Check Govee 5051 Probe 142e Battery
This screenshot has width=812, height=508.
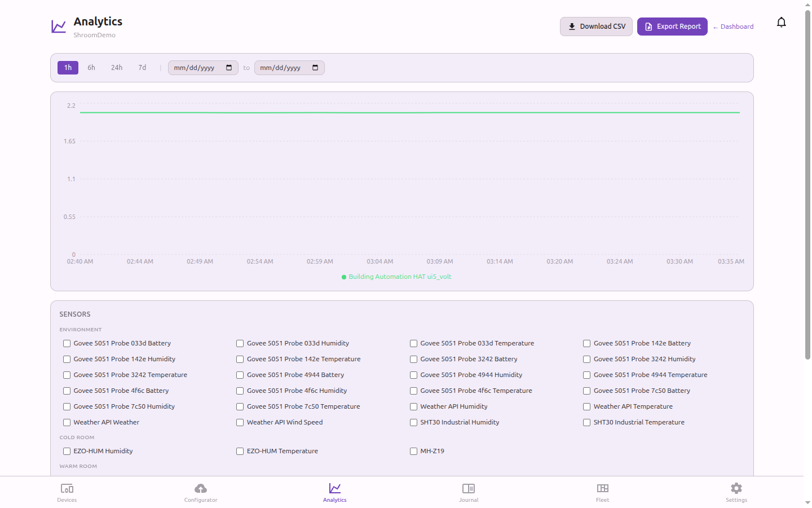pos(586,343)
